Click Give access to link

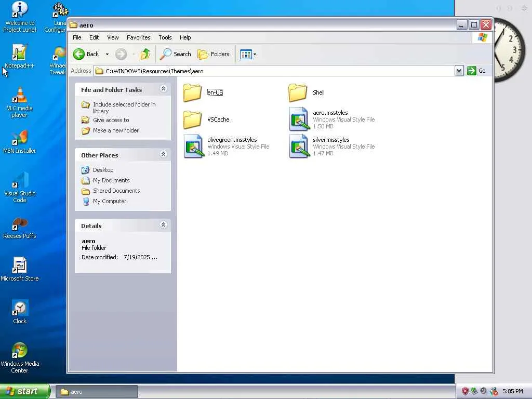tap(111, 120)
